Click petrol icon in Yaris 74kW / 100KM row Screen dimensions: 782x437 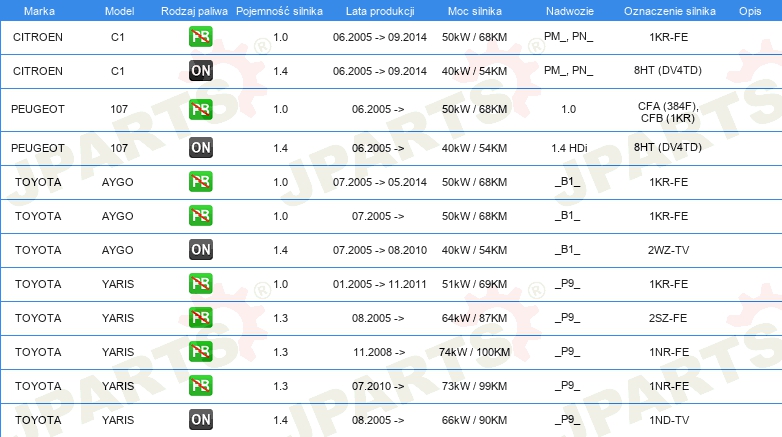200,351
